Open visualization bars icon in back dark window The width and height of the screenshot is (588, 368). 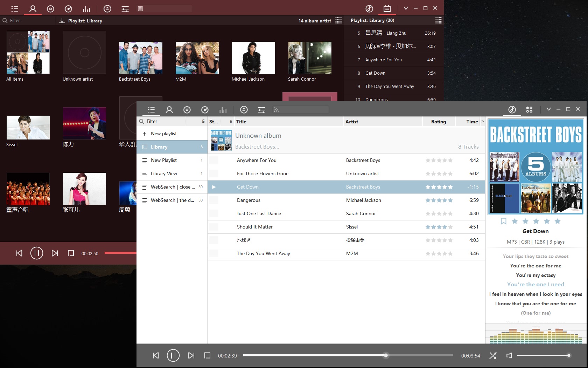pyautogui.click(x=86, y=9)
